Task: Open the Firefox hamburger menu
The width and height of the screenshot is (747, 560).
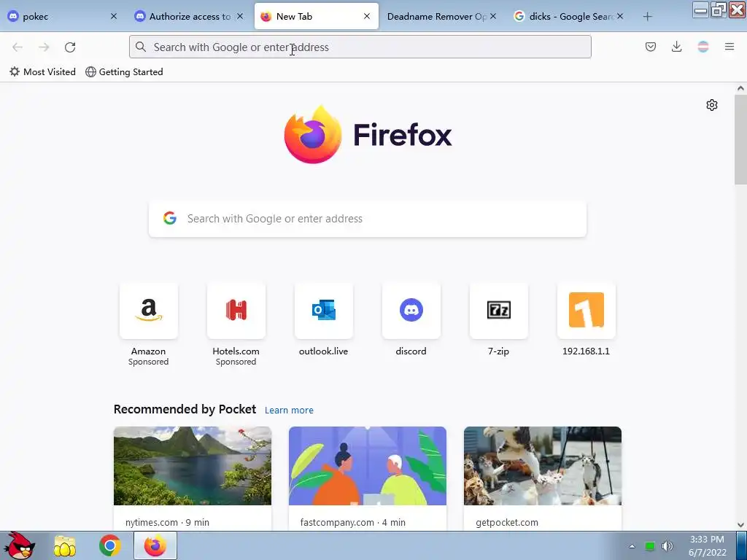Action: click(x=729, y=47)
